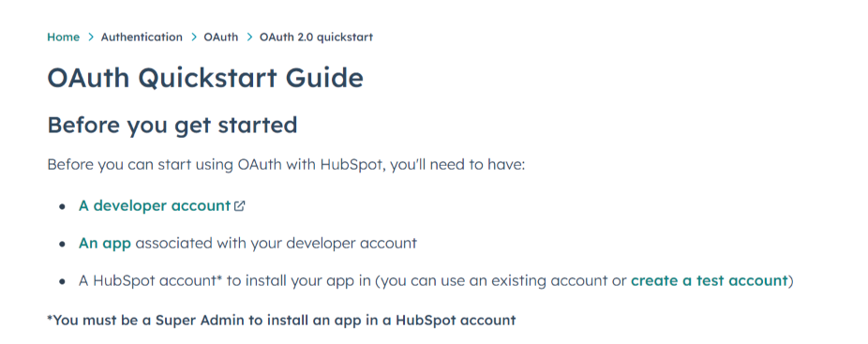
Task: Click the breadcrumb chevron before 'OAuth 2.0 quickstart'
Action: [x=249, y=37]
